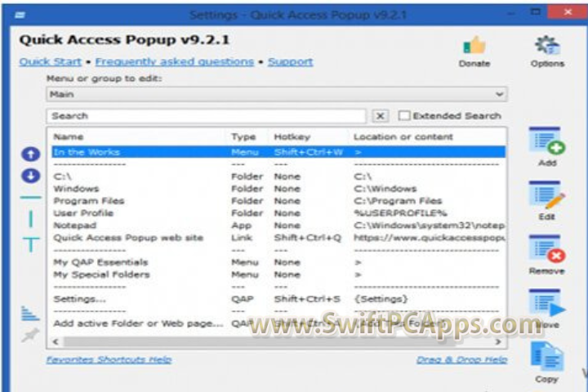
Task: Add a column break separator
Action: pos(31,219)
